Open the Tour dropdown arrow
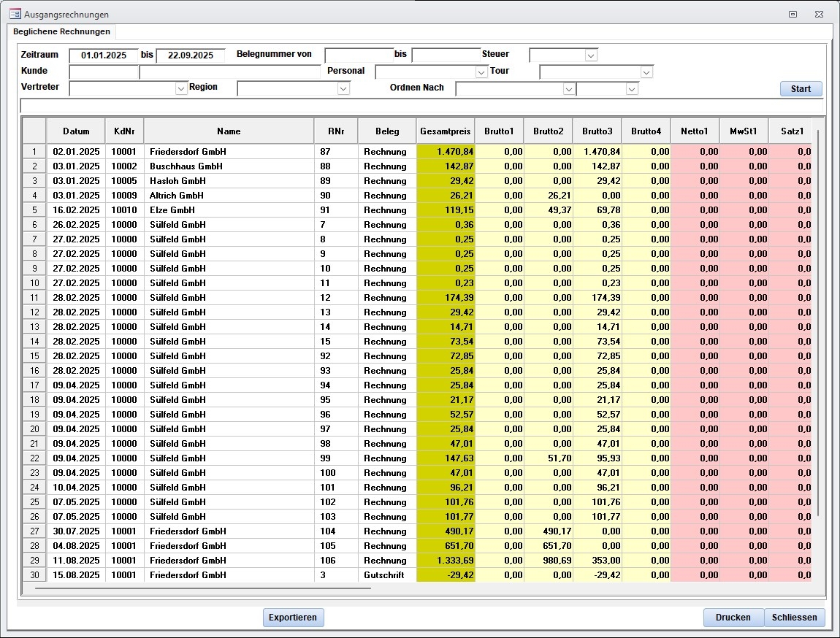This screenshot has width=840, height=638. 646,72
